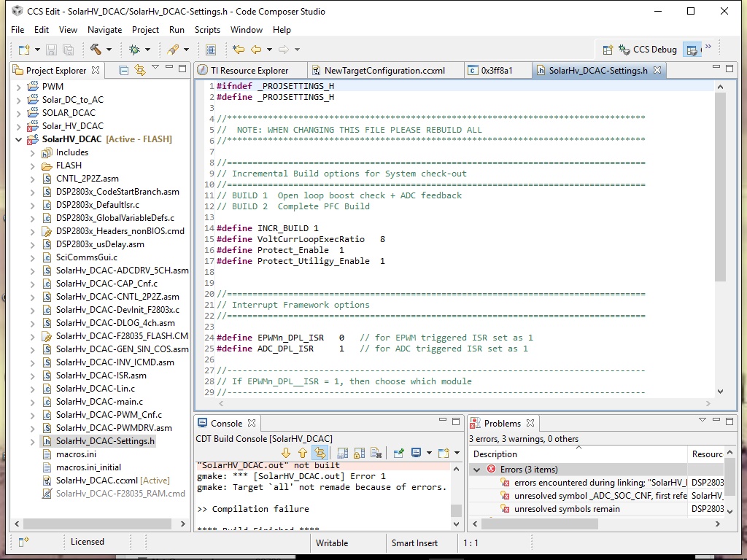Collapse All in Project Explorer
Image resolution: width=747 pixels, height=560 pixels.
coord(124,71)
